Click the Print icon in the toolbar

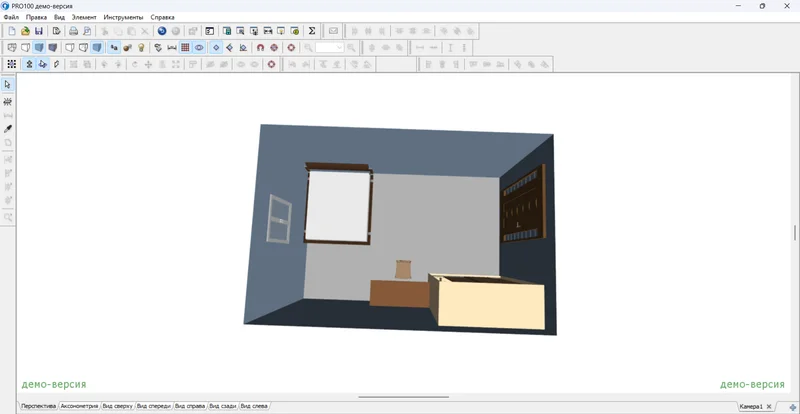(73, 31)
